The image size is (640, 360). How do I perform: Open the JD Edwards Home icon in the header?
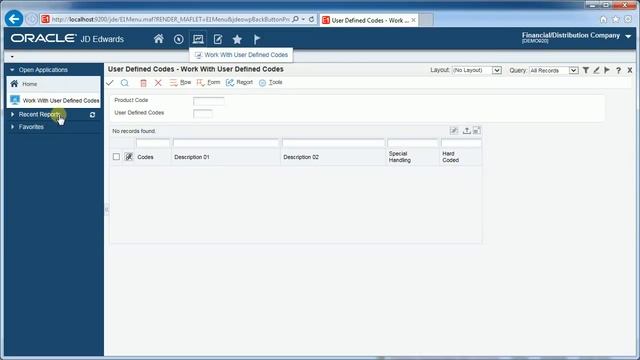(158, 39)
